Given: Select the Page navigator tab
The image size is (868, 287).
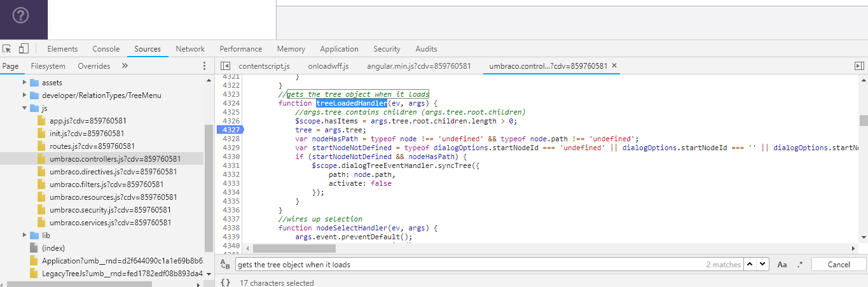Looking at the screenshot, I should [10, 66].
